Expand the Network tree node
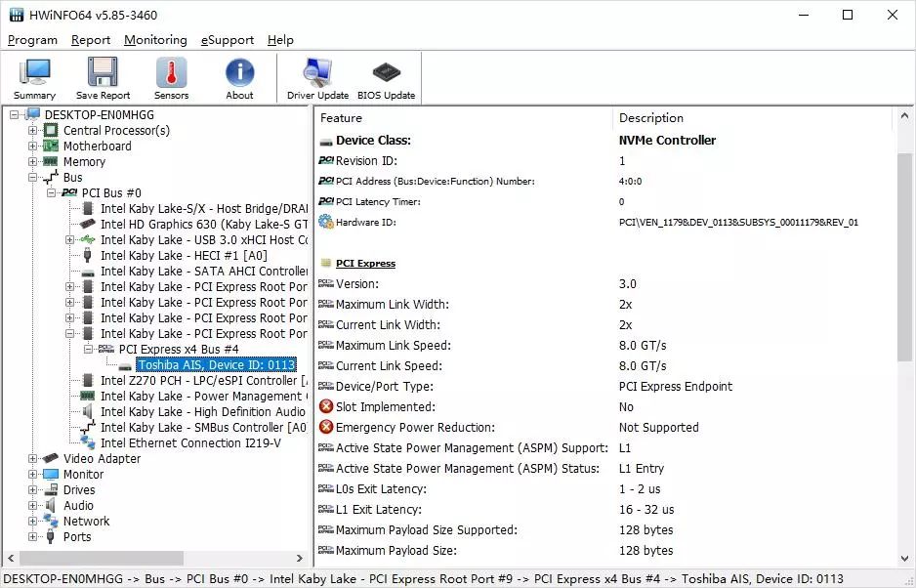This screenshot has width=916, height=588. pyautogui.click(x=33, y=521)
